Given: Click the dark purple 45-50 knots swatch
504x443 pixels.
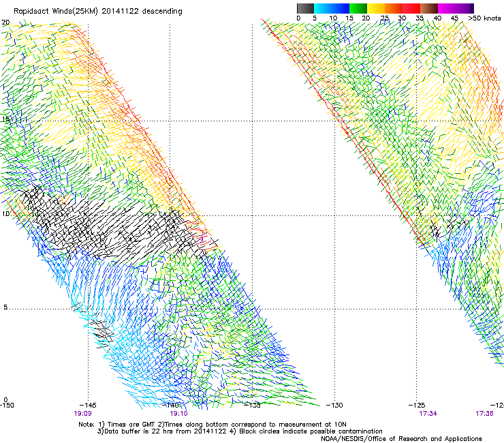Looking at the screenshot, I should (x=464, y=8).
